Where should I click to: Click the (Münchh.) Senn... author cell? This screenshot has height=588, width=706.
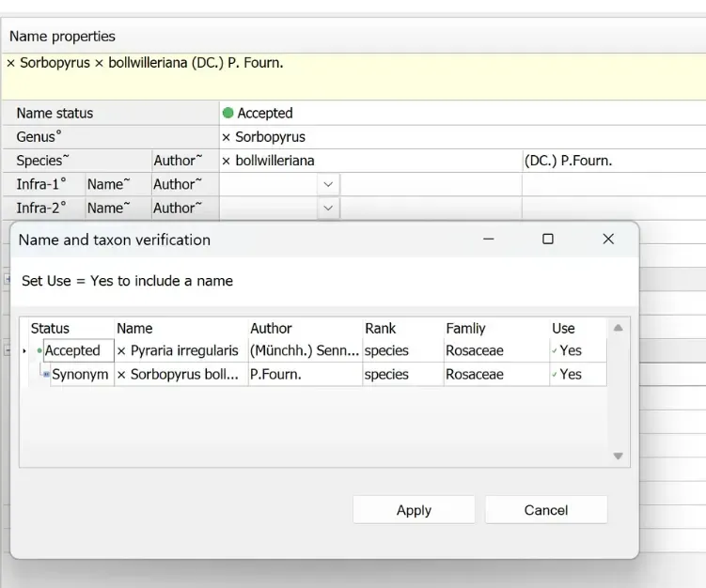(306, 350)
